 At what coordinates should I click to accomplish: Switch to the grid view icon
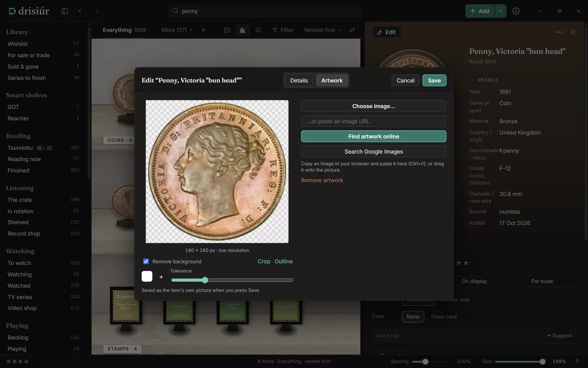pyautogui.click(x=227, y=30)
